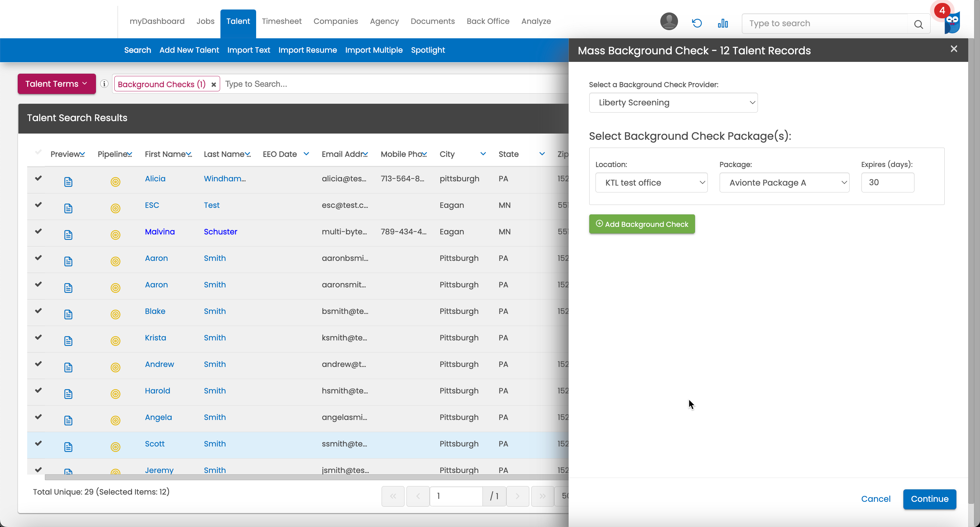Image resolution: width=980 pixels, height=527 pixels.
Task: Go to previous results page
Action: click(x=418, y=496)
